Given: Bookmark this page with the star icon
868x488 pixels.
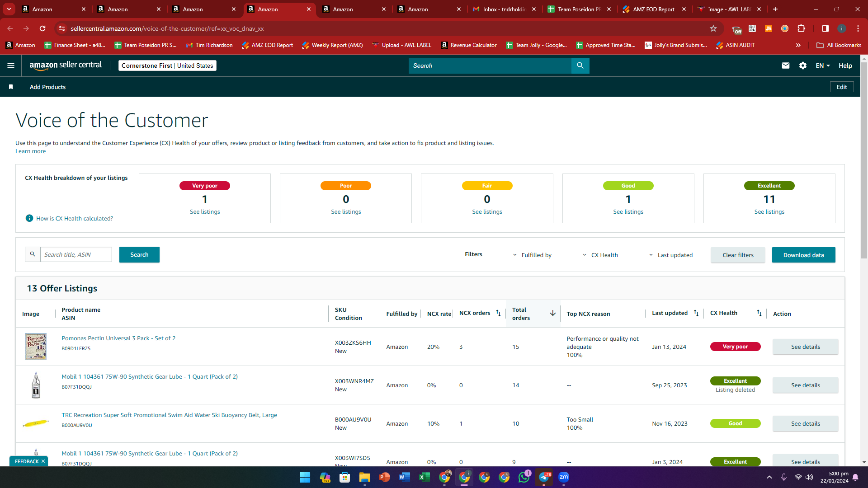Looking at the screenshot, I should click(x=713, y=28).
